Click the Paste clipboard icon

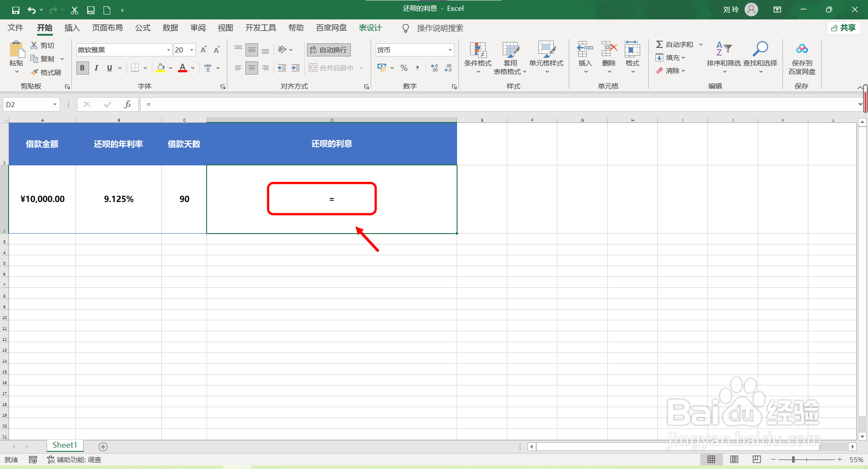16,49
